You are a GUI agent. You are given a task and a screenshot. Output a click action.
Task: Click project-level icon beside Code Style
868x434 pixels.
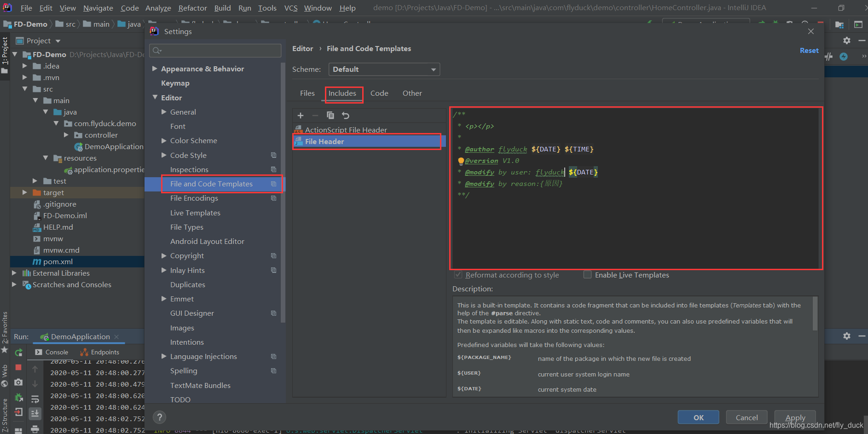(x=273, y=156)
